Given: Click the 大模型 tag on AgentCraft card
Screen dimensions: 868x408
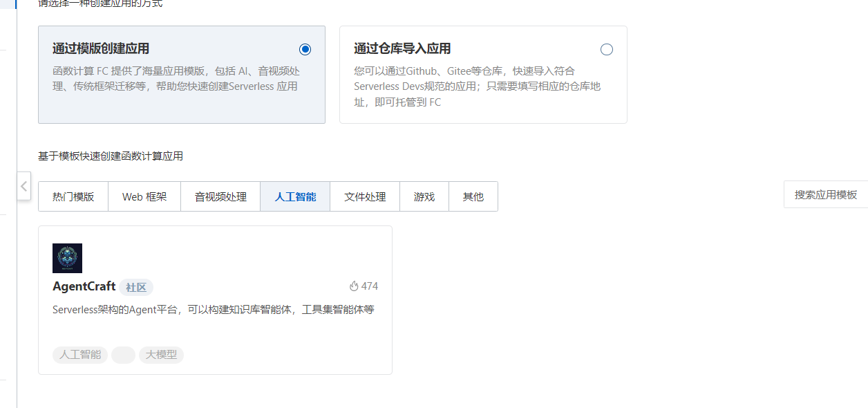Looking at the screenshot, I should [161, 355].
